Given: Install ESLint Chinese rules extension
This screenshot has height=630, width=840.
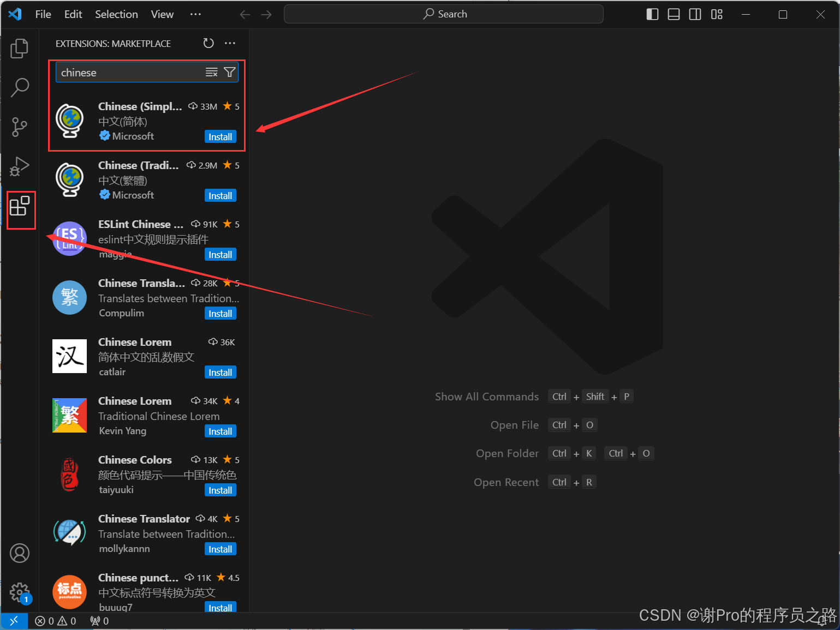Looking at the screenshot, I should [x=221, y=254].
